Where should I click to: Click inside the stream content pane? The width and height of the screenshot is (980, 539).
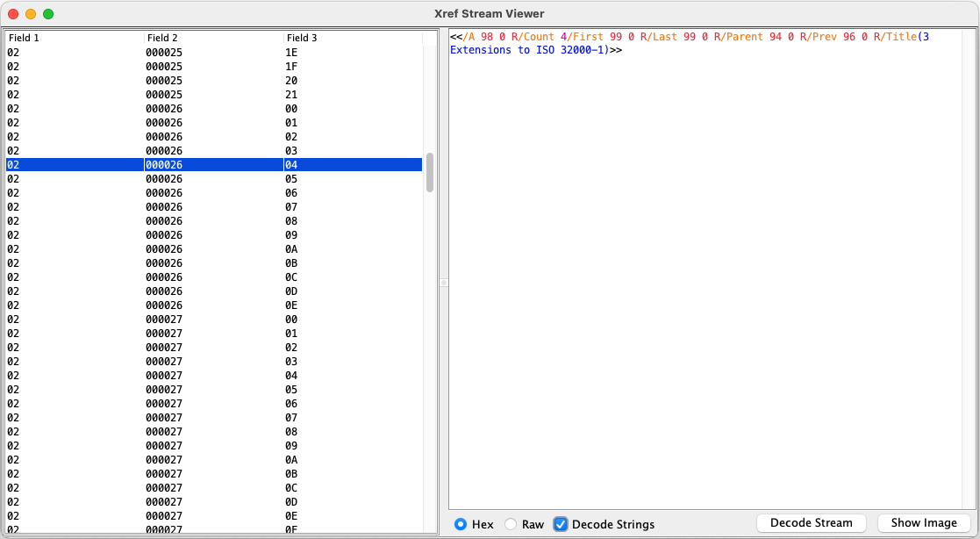[x=702, y=263]
